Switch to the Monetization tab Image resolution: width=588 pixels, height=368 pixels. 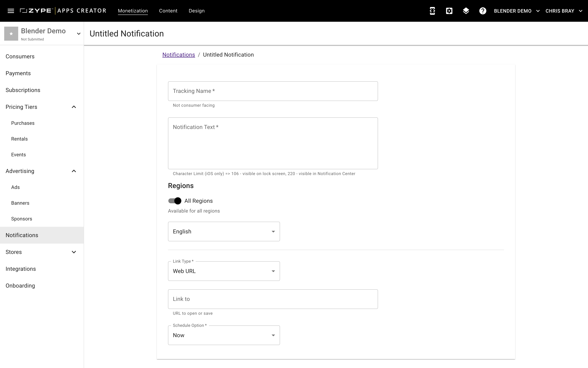[x=133, y=11]
